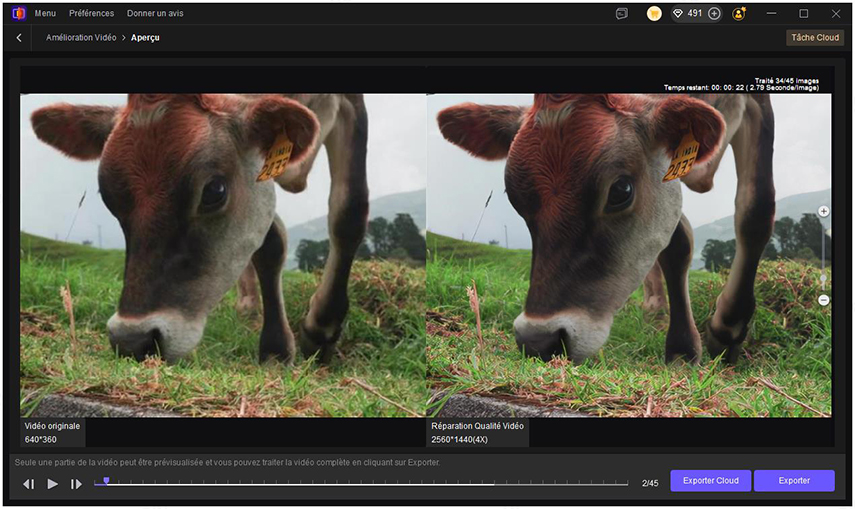The image size is (855, 509).
Task: Maximize the window
Action: [x=803, y=13]
